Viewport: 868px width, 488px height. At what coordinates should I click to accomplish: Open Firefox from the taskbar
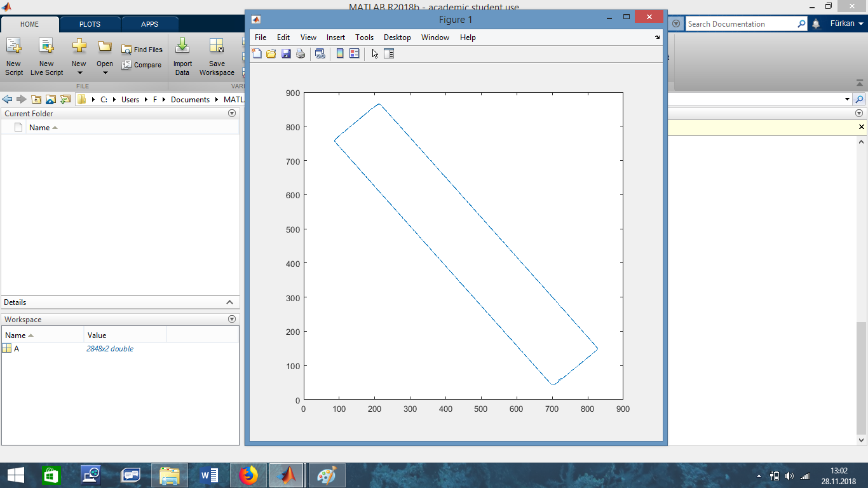[248, 475]
